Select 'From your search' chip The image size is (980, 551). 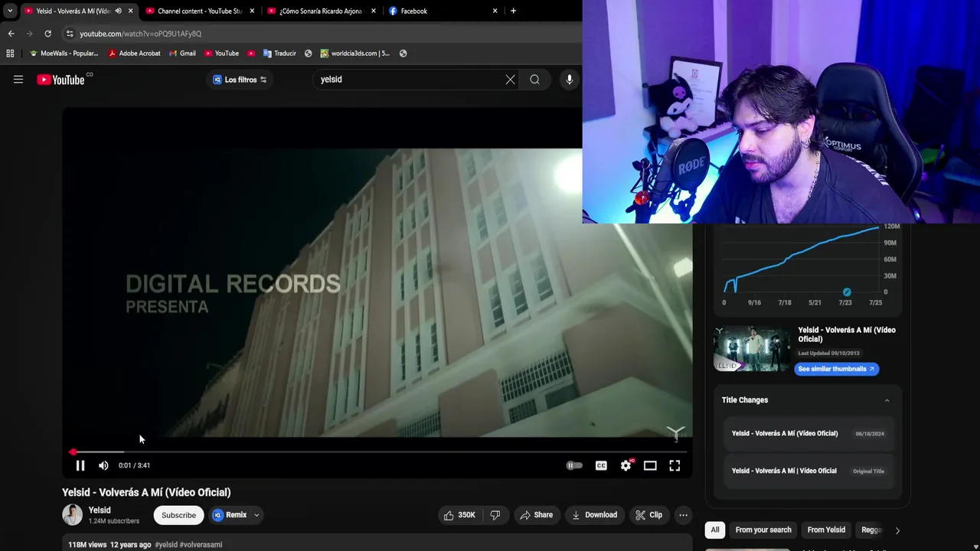pos(763,530)
